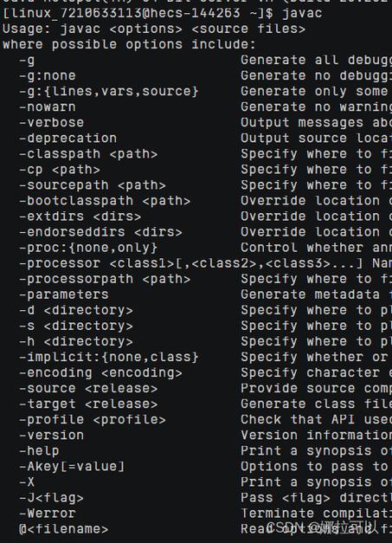
Task: Click 'where possible options include:' text
Action: 129,44
